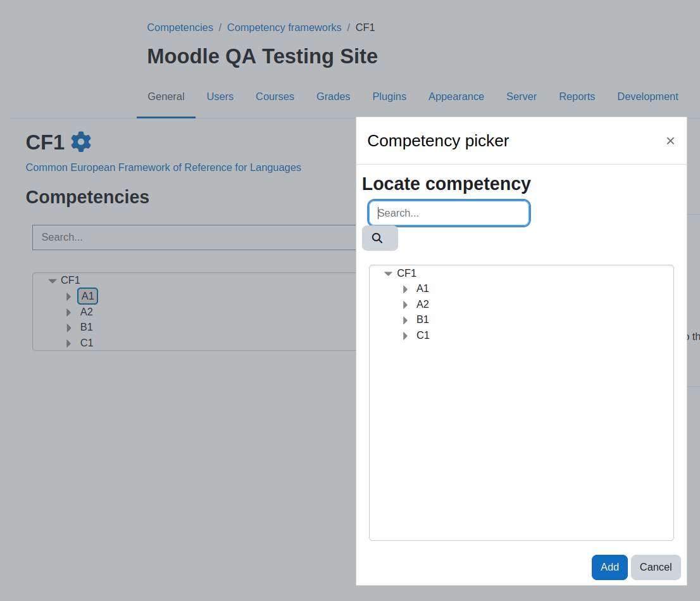Image resolution: width=700 pixels, height=601 pixels.
Task: Open Common European Framework of Reference link
Action: (x=163, y=168)
